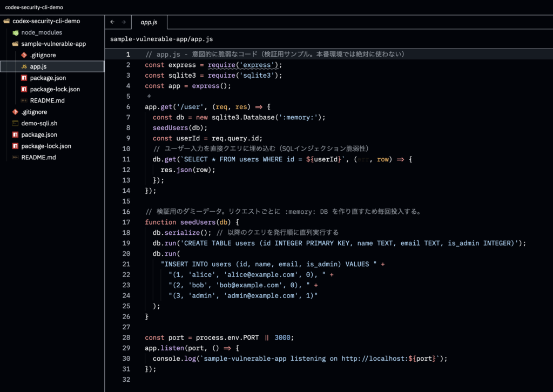The width and height of the screenshot is (553, 392).
Task: Open the demo-sqli.sh script
Action: pos(39,124)
